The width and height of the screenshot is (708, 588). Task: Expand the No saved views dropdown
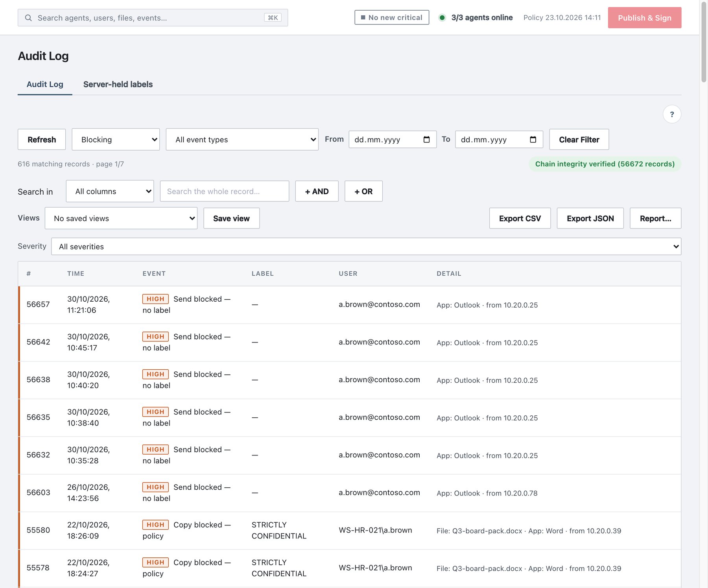coord(121,218)
